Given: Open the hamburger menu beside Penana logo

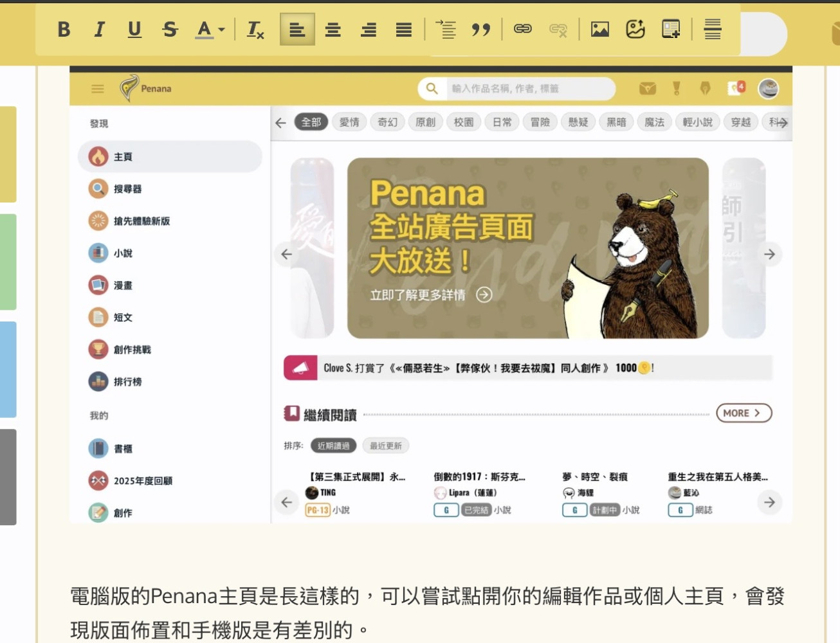Looking at the screenshot, I should [x=98, y=89].
